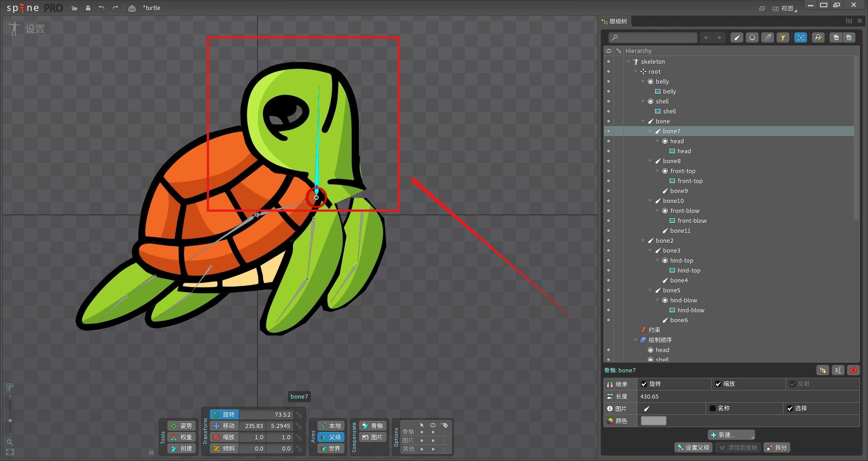Undo the last action

pos(102,8)
